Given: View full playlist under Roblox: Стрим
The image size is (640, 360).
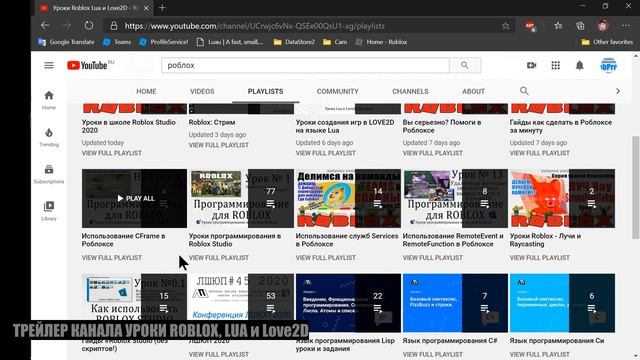Looking at the screenshot, I should (x=218, y=145).
